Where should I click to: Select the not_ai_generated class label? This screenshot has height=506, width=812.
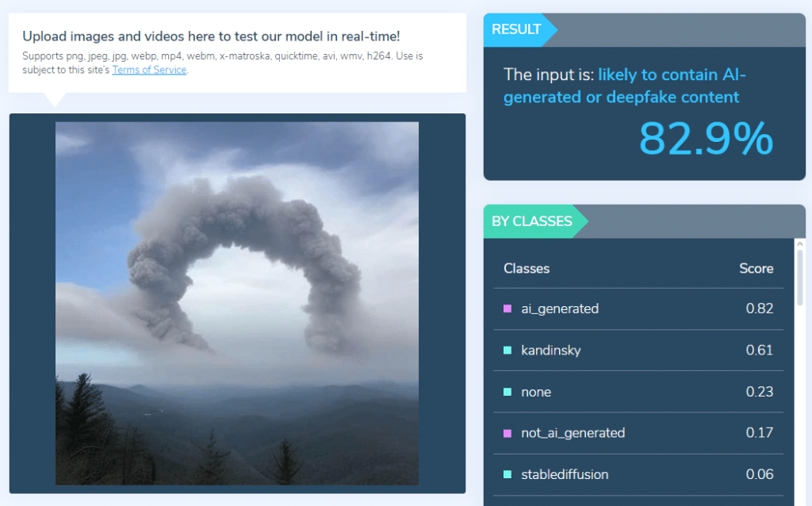(x=573, y=433)
